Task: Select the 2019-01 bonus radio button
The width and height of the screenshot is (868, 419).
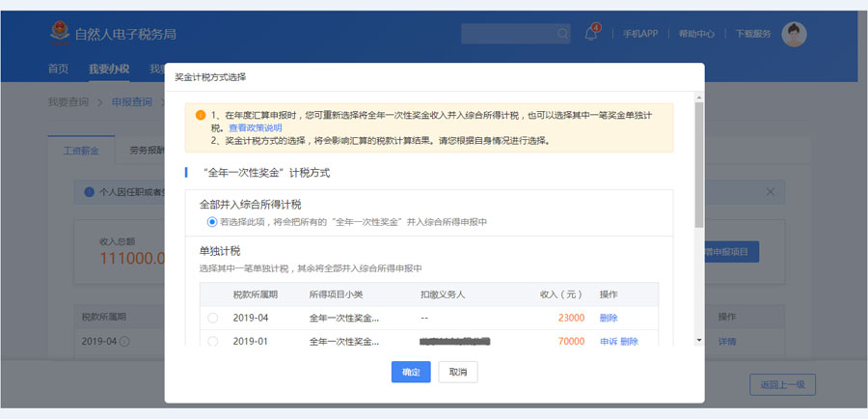Action: pyautogui.click(x=212, y=342)
